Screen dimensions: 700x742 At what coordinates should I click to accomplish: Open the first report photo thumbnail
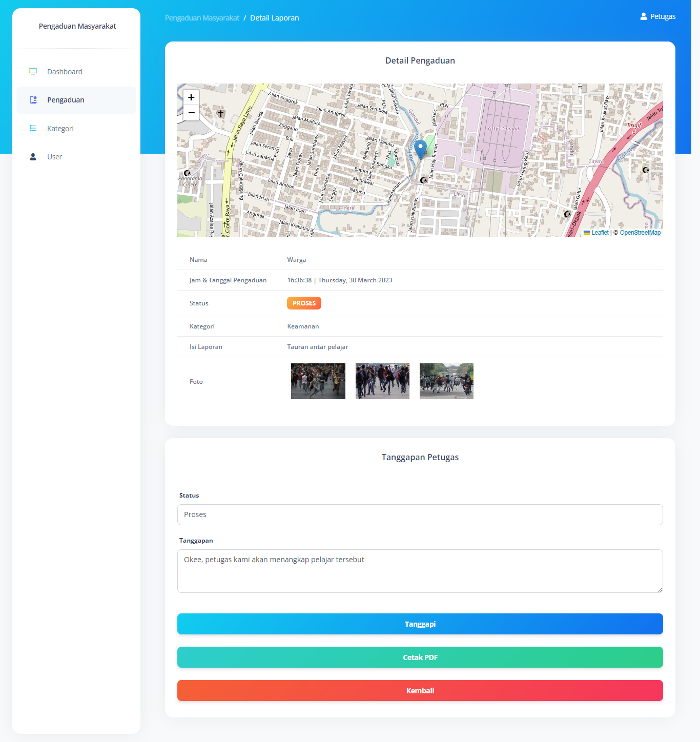coord(318,381)
